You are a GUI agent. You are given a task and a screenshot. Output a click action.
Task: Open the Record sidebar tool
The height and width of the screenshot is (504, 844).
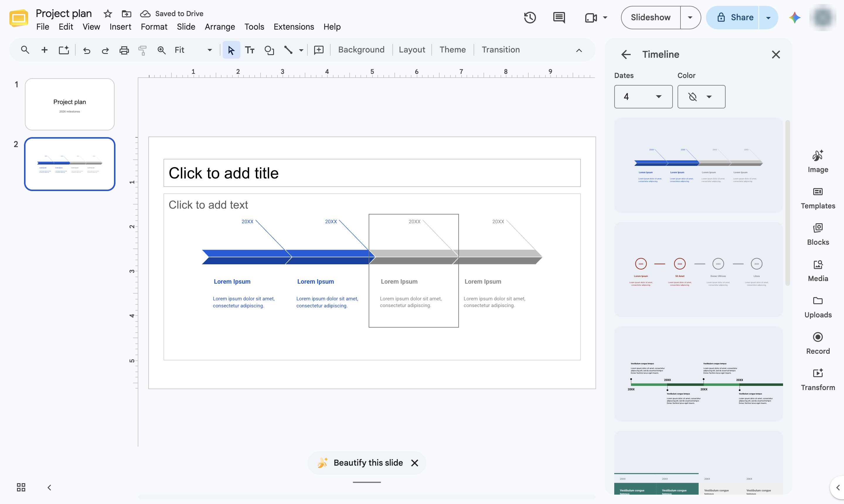click(818, 343)
